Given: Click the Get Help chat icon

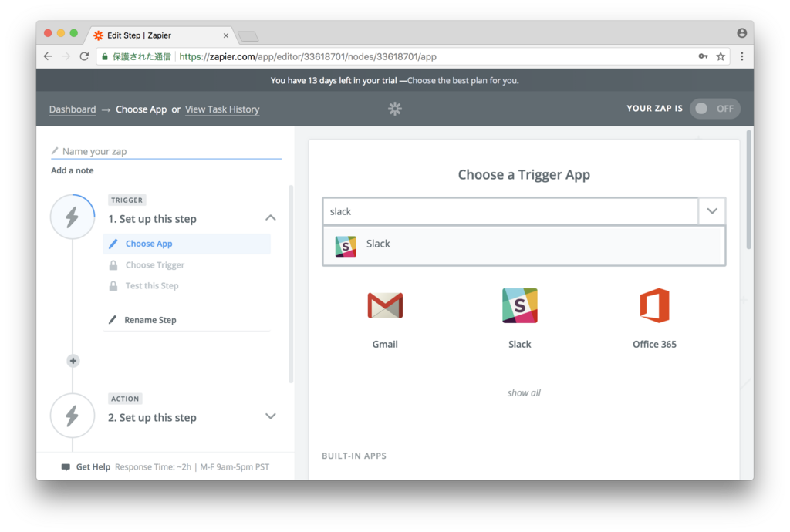Looking at the screenshot, I should 66,467.
